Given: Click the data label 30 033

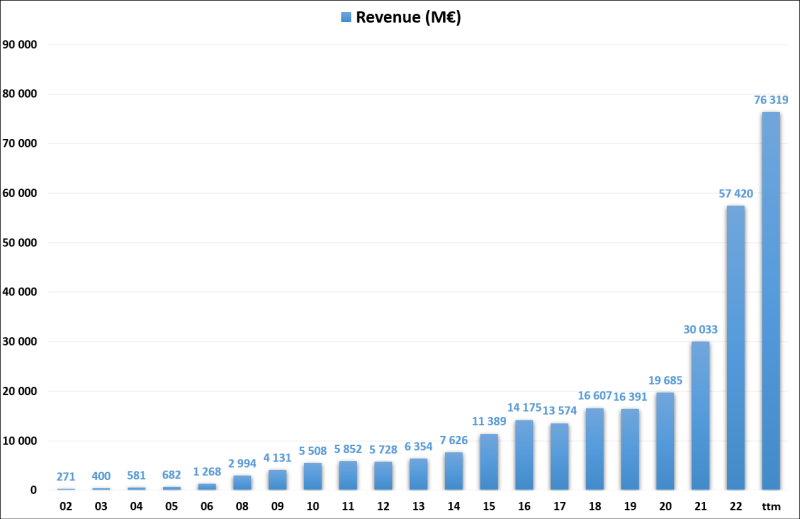Looking at the screenshot, I should pos(701,329).
